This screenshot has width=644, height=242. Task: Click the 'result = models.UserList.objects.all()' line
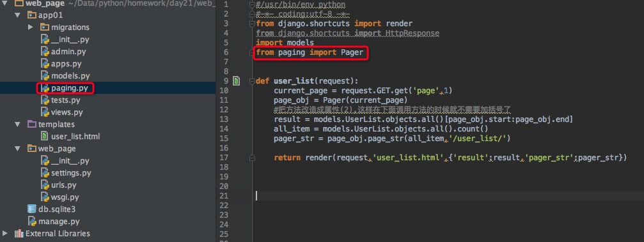423,119
